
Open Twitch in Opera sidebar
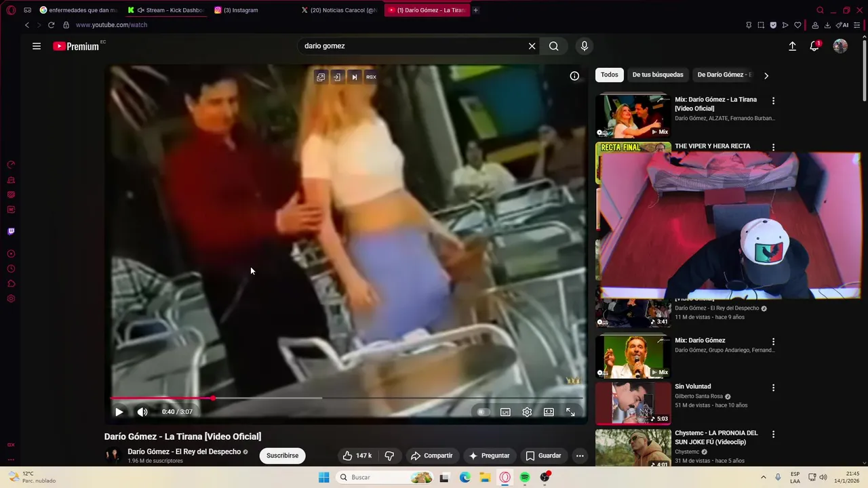11,231
